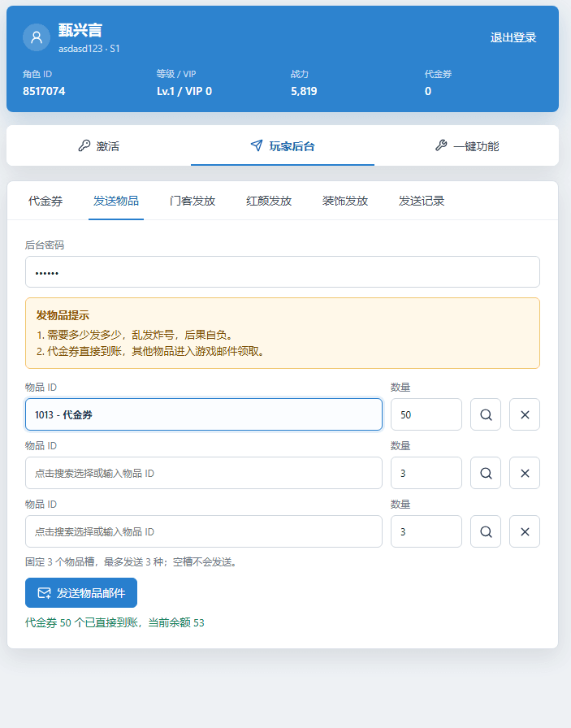Click the quantity field showing 50
Screen dimensions: 571x728
426,414
